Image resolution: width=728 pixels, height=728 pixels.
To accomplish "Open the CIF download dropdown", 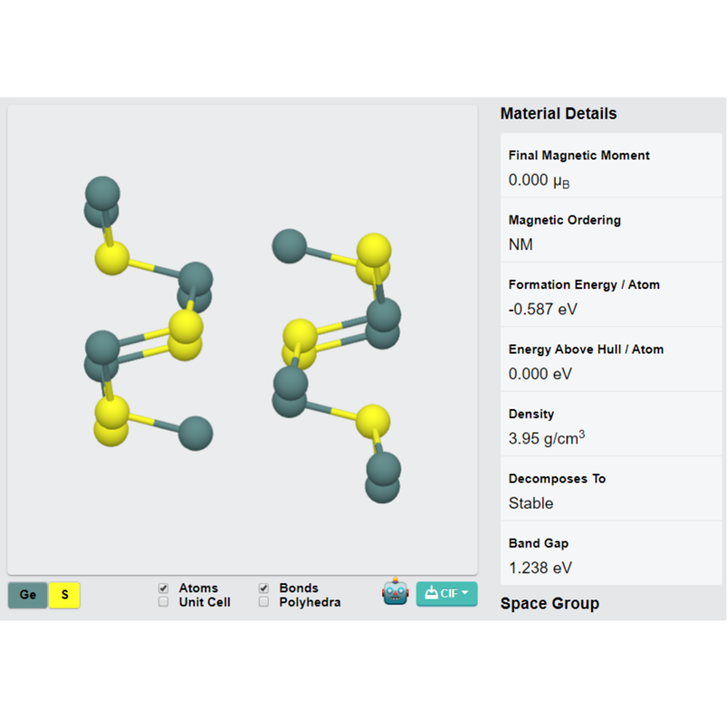I will tap(446, 594).
